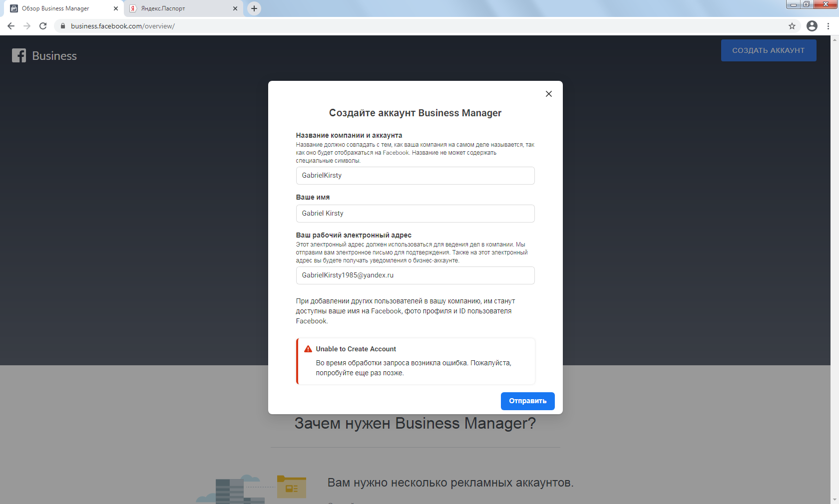Viewport: 839px width, 504px height.
Task: Click the Ваше имя field with Gabriel Kirsty
Action: (x=415, y=214)
